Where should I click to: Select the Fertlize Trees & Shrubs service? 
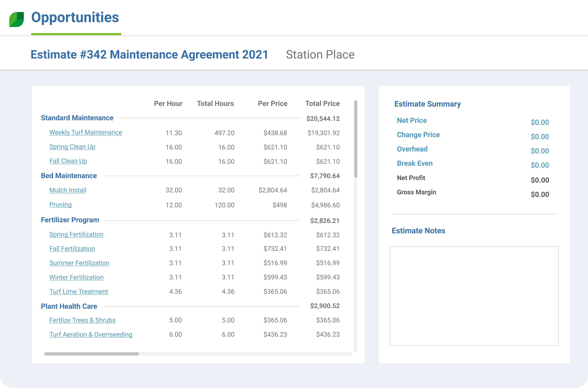(82, 320)
